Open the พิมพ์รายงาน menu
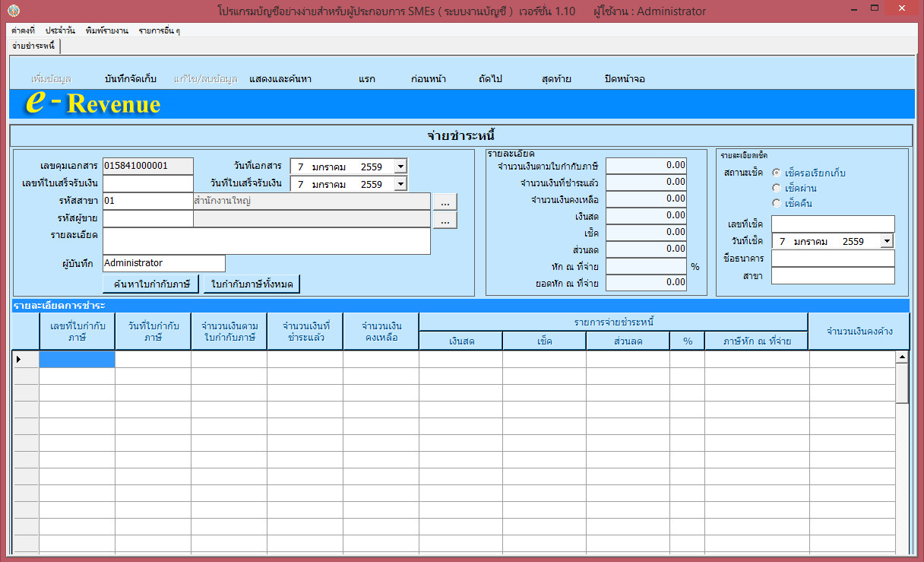 106,31
